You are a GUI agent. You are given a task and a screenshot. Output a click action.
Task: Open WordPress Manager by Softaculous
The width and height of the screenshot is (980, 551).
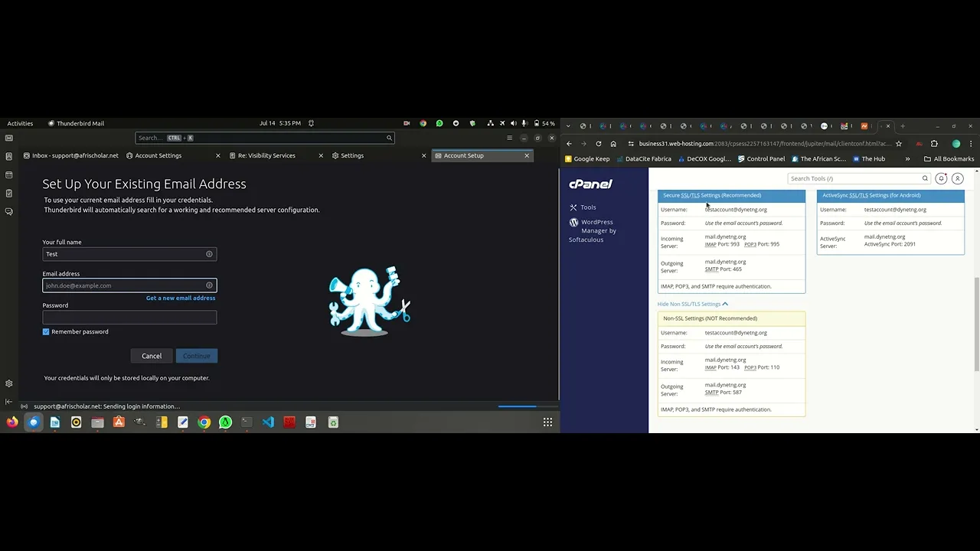(593, 230)
